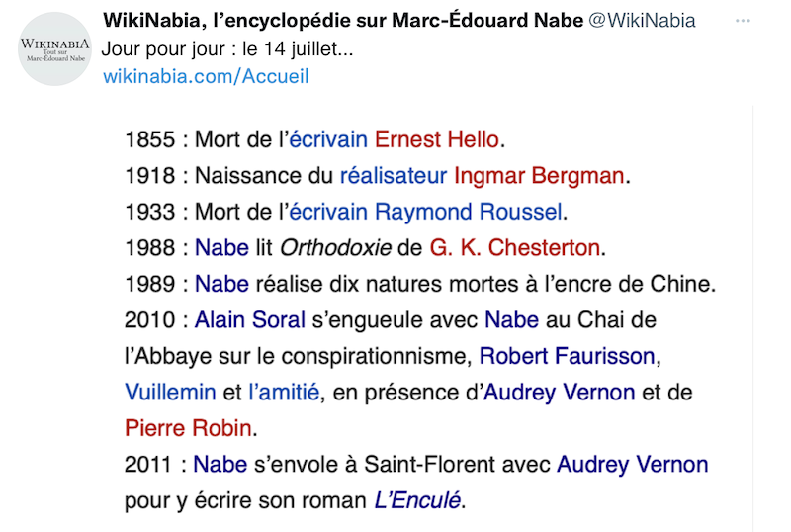
Task: Select the Ingmar Bergman link
Action: pos(539,176)
